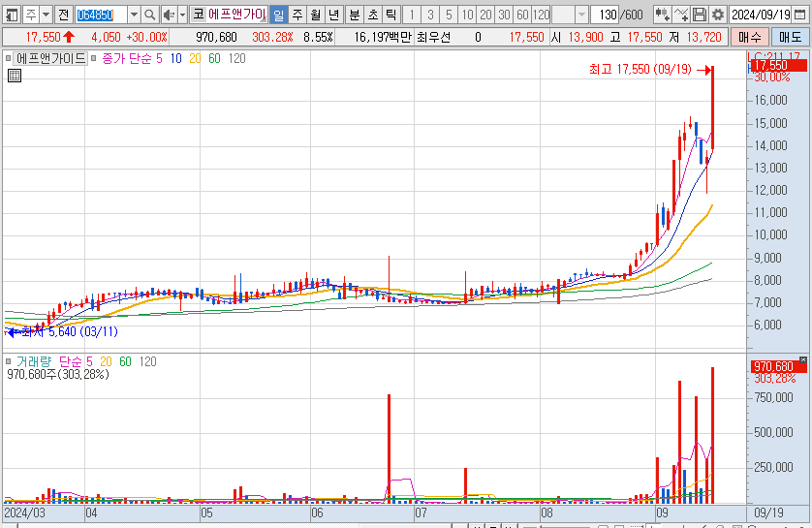Switch to 월 monthly period

coord(316,15)
